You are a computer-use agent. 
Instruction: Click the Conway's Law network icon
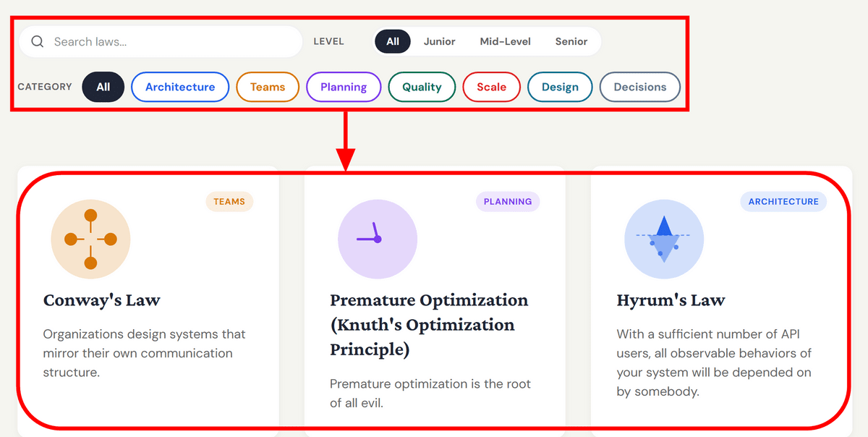tap(90, 239)
